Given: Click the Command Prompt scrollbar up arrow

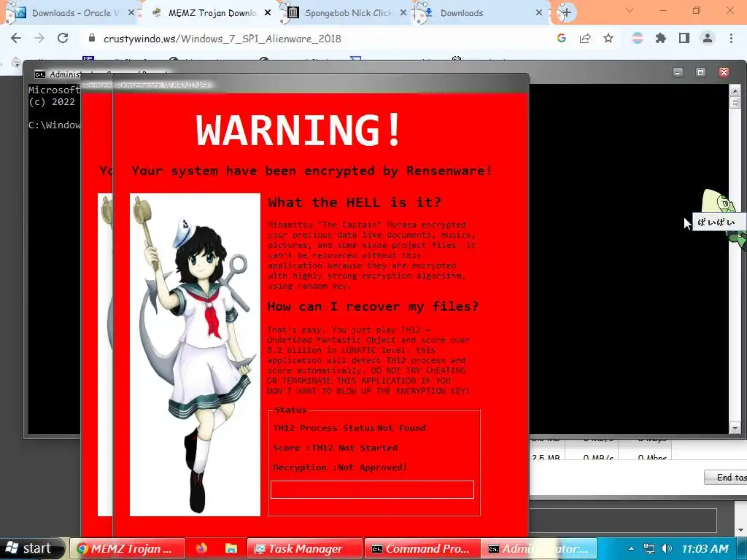Looking at the screenshot, I should [x=735, y=90].
